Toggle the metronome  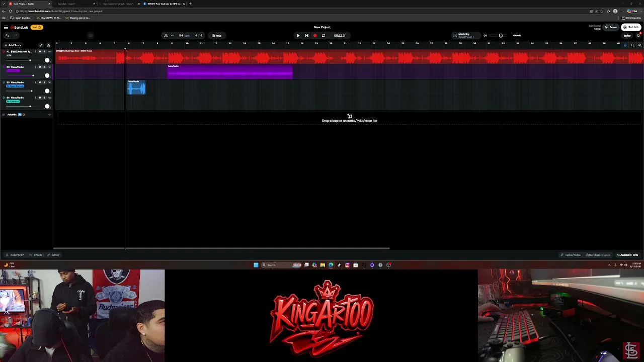[x=166, y=36]
